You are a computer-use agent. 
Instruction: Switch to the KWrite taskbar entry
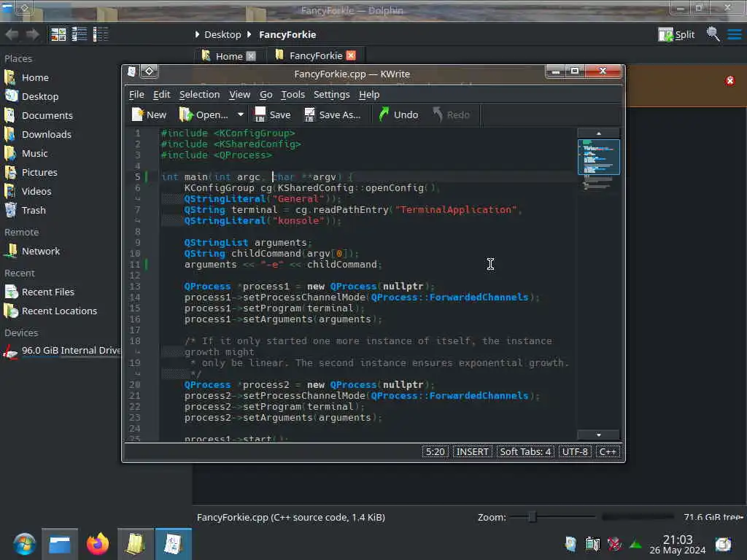pos(174,544)
